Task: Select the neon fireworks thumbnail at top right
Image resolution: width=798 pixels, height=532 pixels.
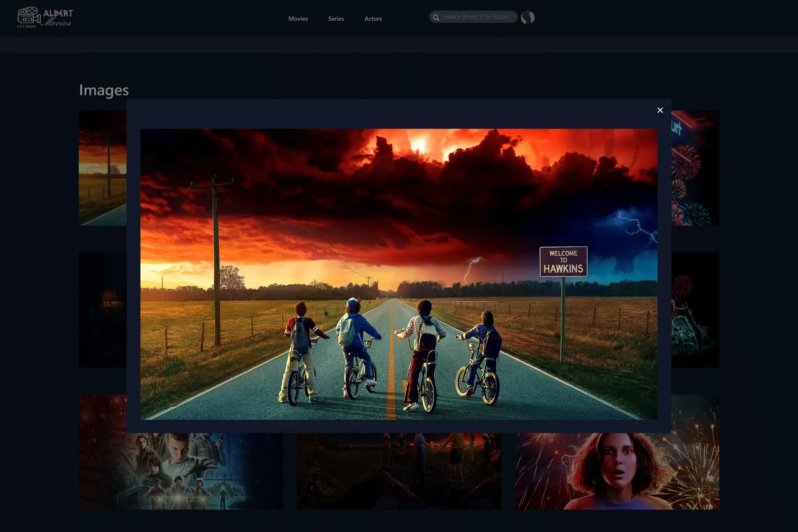Action: 695,168
